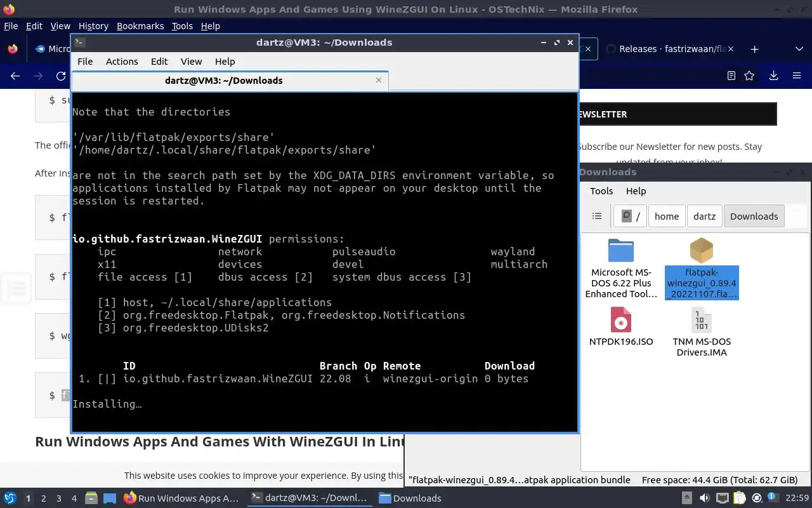Close the dartz@VM3 terminal tab
Image resolution: width=812 pixels, height=508 pixels.
[379, 80]
